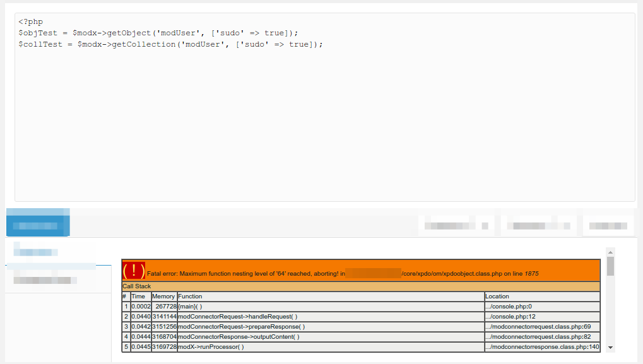Click 'modConnectorRequest->prepareResponse( )' cell
This screenshot has height=364, width=643.
[x=331, y=327]
